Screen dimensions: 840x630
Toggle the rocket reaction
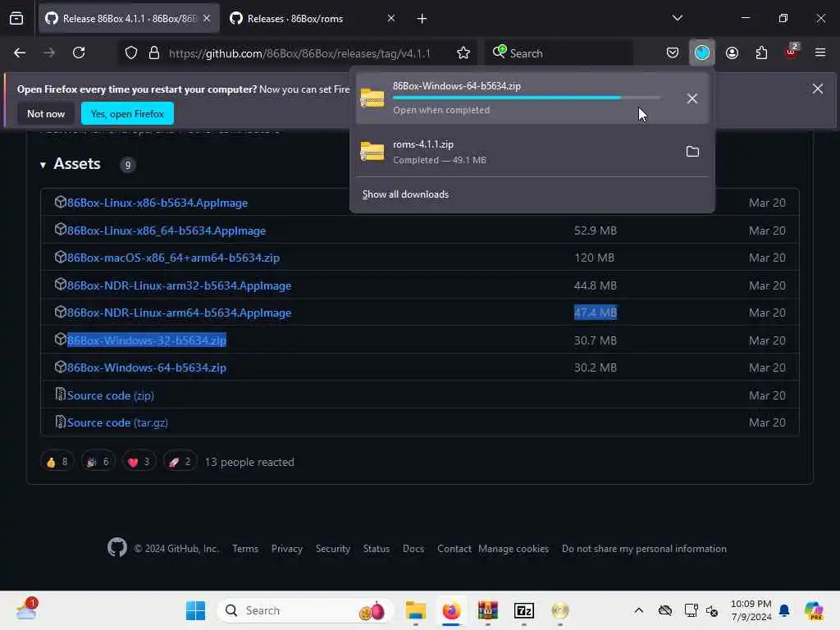[x=180, y=461]
